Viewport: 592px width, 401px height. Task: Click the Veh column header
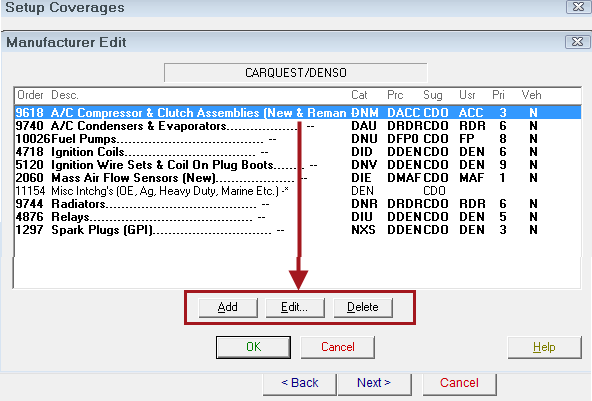pyautogui.click(x=532, y=95)
